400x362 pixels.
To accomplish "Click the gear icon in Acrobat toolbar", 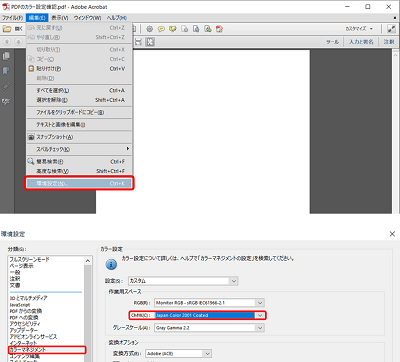I will point(150,29).
